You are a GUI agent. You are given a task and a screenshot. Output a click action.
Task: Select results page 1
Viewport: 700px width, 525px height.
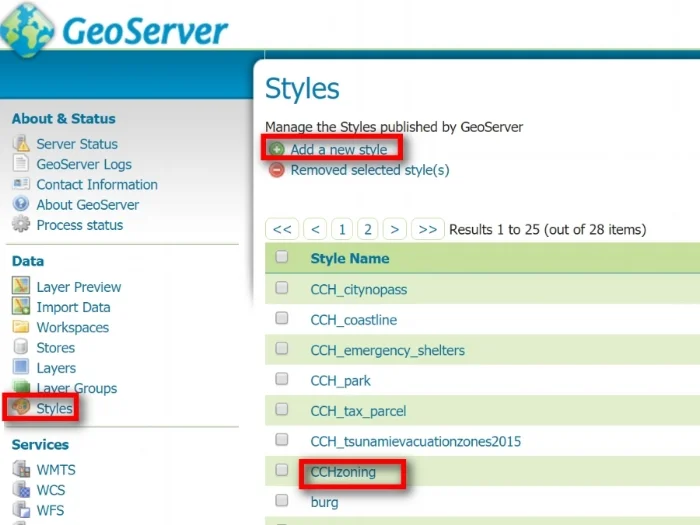(x=342, y=229)
